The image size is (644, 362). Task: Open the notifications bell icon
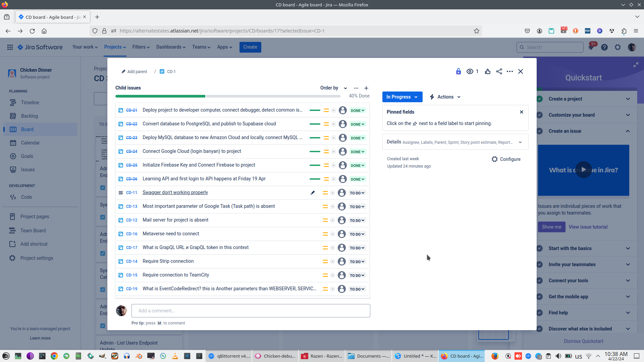pos(591,47)
